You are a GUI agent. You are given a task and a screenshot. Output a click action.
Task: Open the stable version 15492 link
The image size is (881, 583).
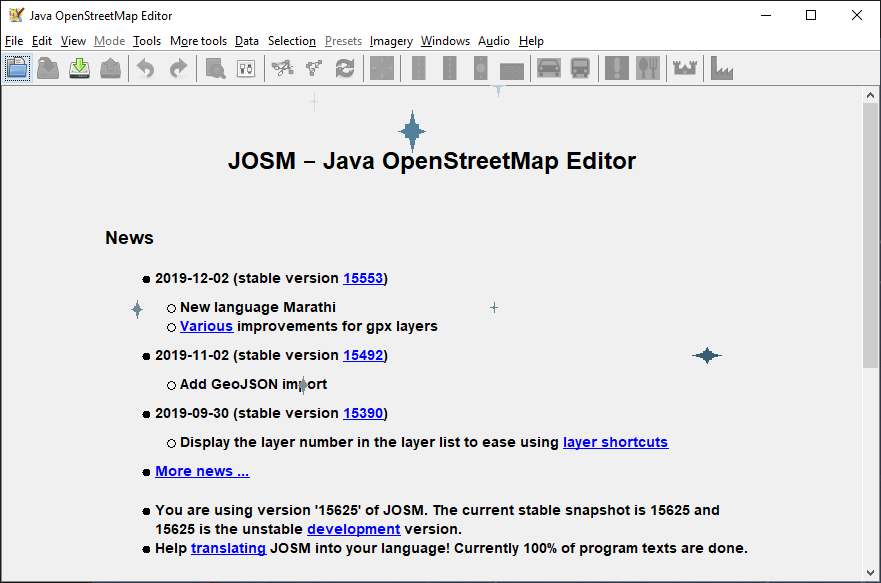(363, 355)
